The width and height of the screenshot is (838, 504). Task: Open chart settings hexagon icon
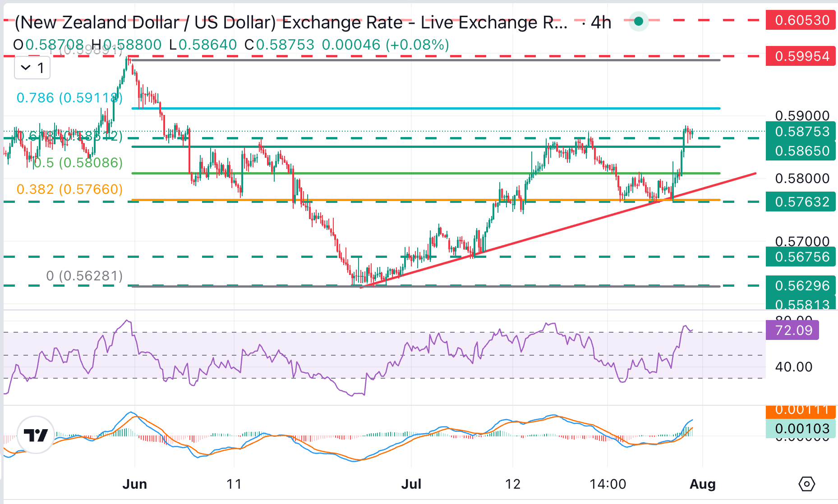[806, 484]
